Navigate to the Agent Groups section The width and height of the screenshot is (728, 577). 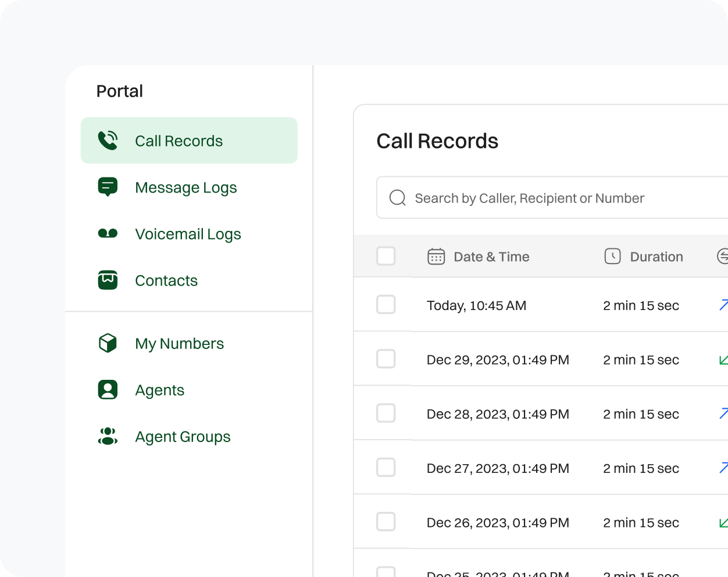tap(183, 436)
